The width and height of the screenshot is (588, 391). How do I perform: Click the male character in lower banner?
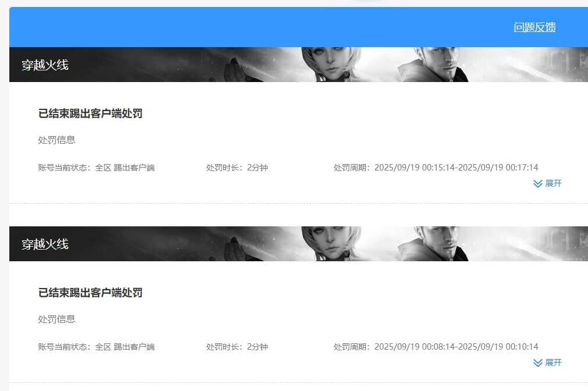(435, 244)
